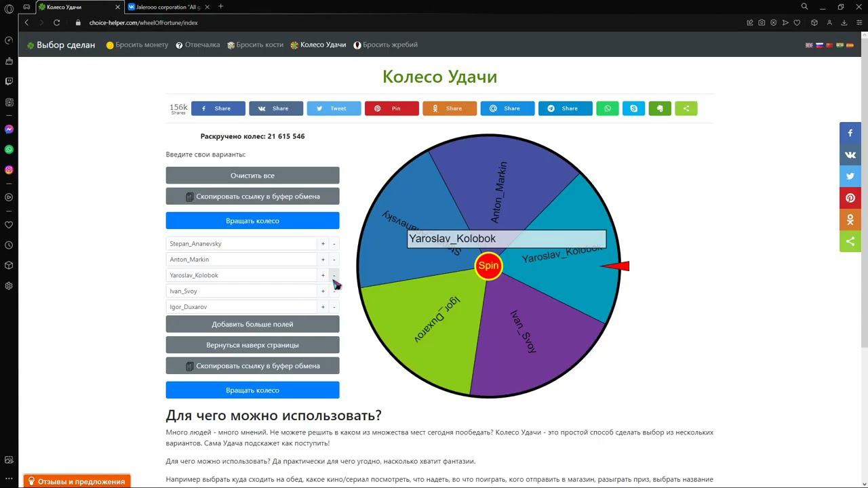Open Easy Setup sliders icon

[x=859, y=22]
